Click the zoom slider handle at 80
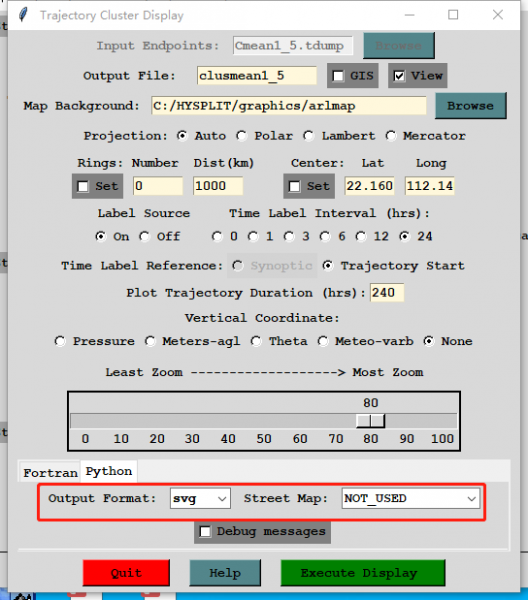 pos(370,421)
